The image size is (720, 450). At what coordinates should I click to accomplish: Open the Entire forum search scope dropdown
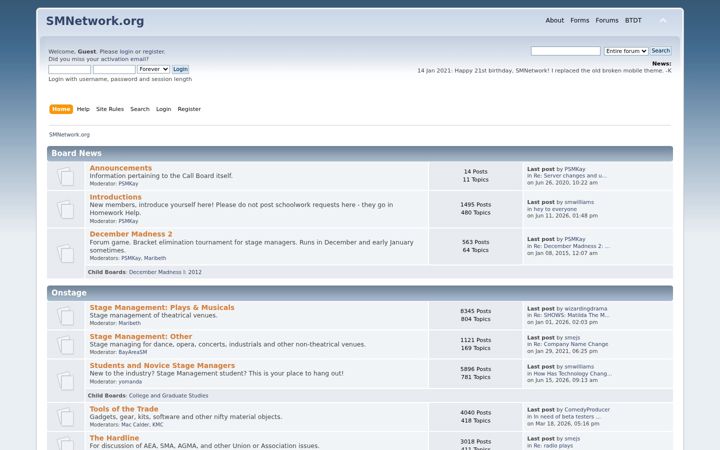[626, 51]
